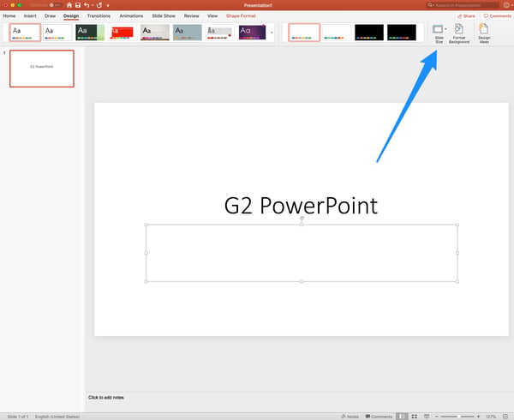Screen dimensions: 514x420
Task: Select the second white color variant
Action: point(337,32)
